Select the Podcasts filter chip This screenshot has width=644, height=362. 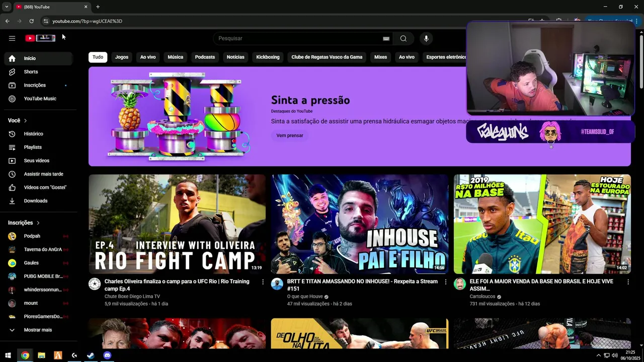tap(205, 57)
